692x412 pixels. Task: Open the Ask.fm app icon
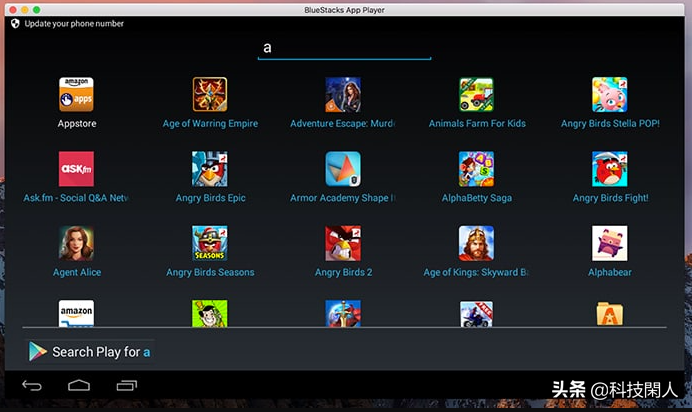tap(76, 169)
